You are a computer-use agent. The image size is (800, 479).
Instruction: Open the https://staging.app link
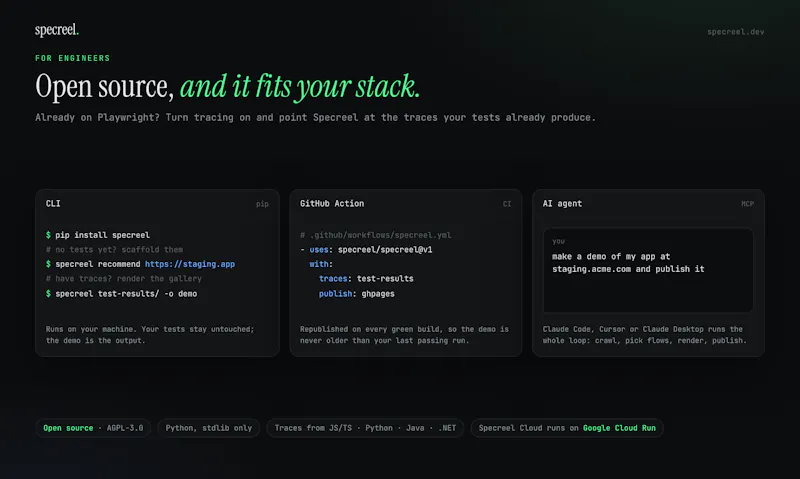click(190, 264)
